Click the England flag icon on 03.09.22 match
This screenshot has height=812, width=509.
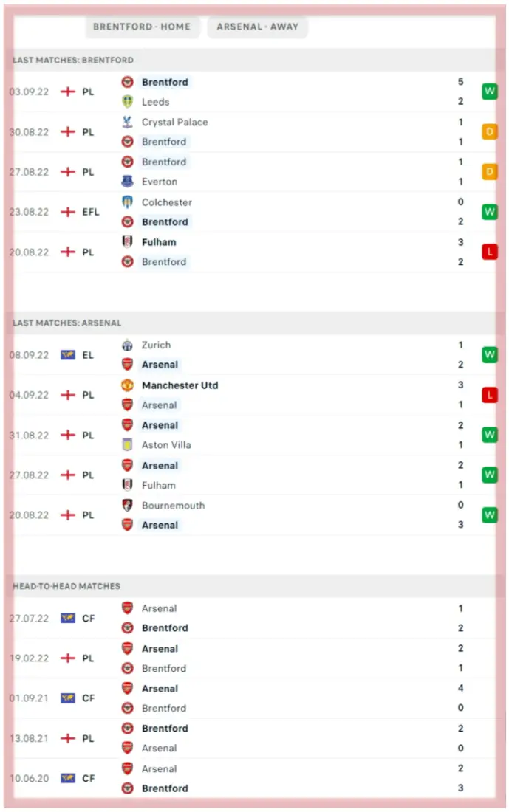coord(68,92)
